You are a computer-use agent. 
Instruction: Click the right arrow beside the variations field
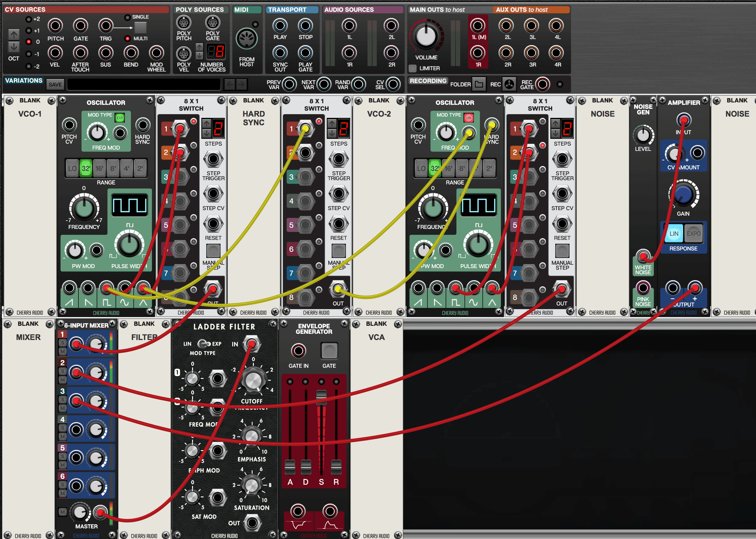(242, 84)
